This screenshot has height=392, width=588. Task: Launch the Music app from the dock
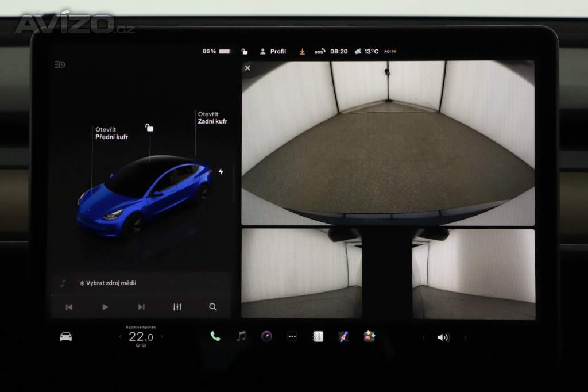pos(241,337)
